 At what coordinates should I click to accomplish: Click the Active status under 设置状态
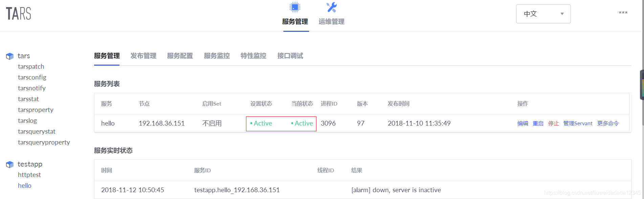tap(261, 124)
